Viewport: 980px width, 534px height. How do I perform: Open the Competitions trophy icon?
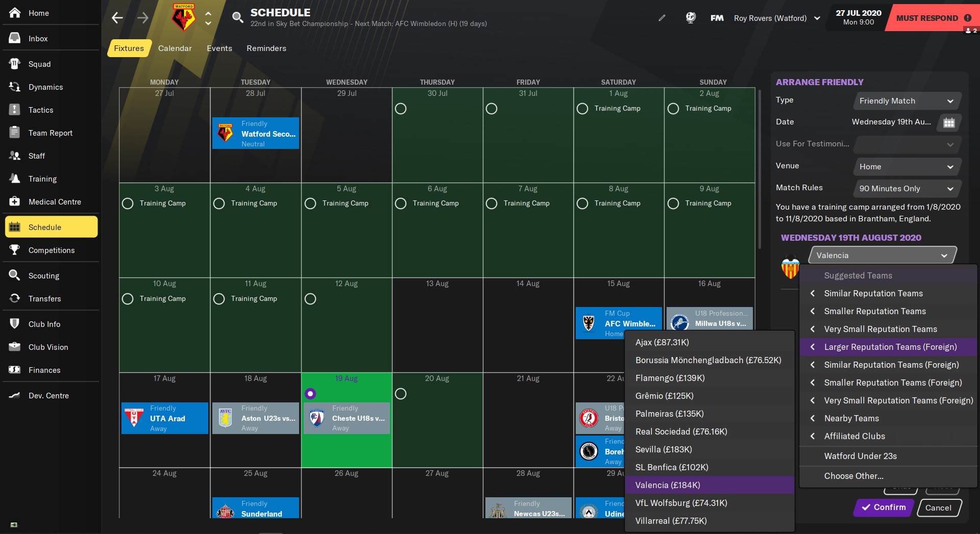click(x=15, y=250)
